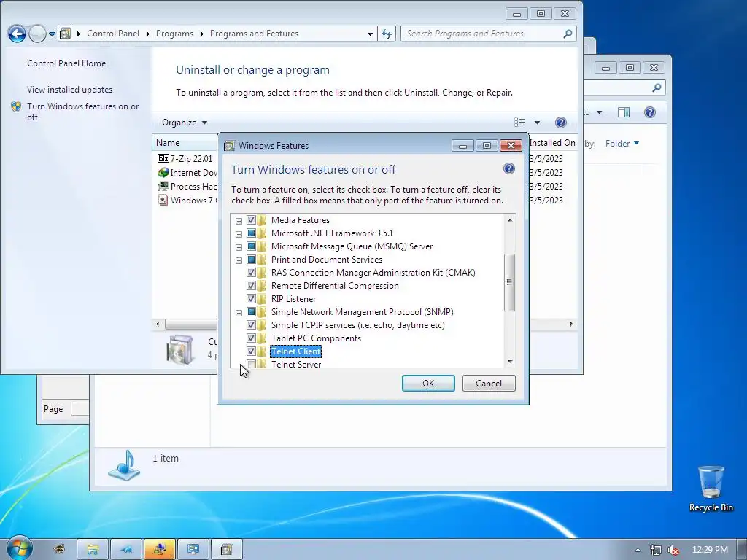Image resolution: width=747 pixels, height=560 pixels.
Task: Click the Installed On column header
Action: click(x=552, y=143)
